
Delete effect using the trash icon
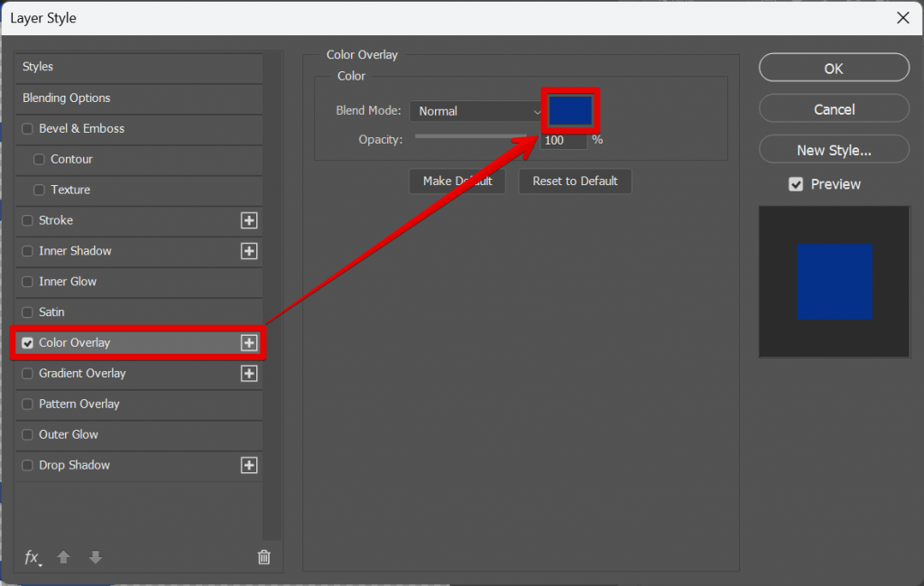pyautogui.click(x=263, y=557)
